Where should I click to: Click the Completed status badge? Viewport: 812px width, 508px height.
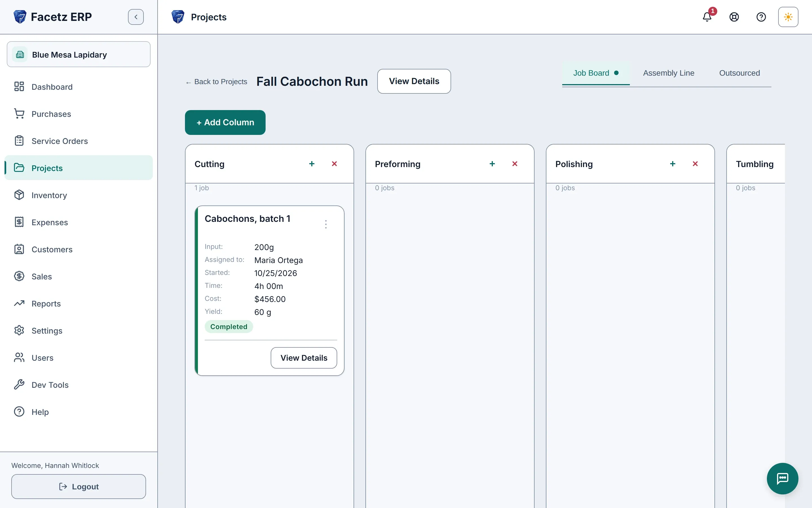(x=229, y=327)
